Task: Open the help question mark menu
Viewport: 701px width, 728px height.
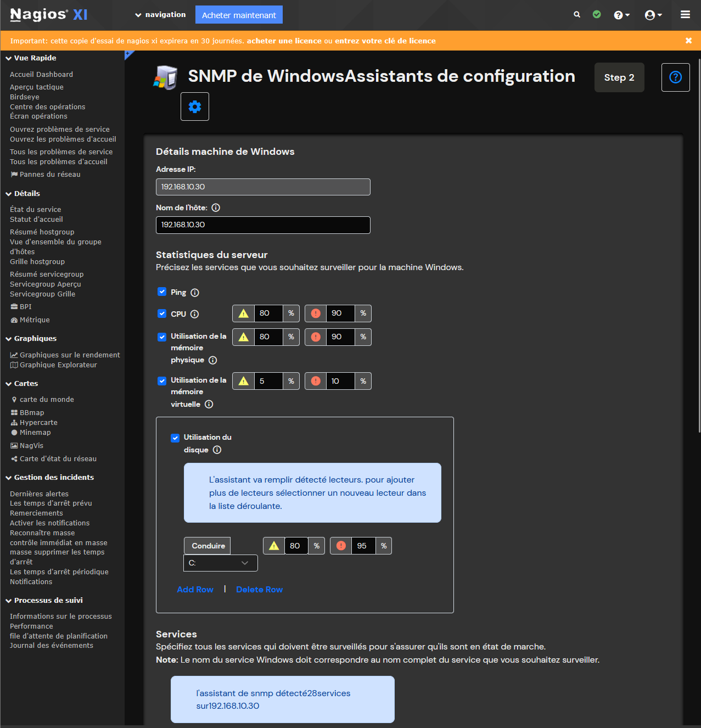Action: point(621,15)
